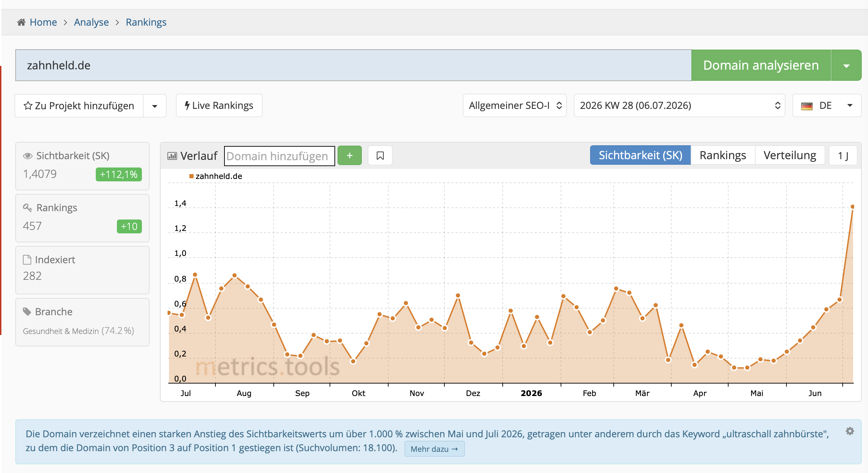Select the Sichtbarkeit (SK) tab

pos(640,155)
